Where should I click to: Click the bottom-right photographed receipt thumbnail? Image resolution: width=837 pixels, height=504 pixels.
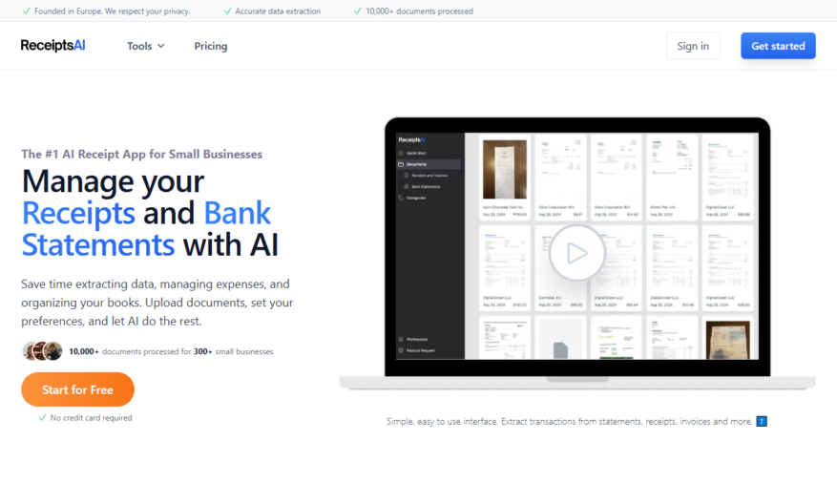click(x=727, y=340)
